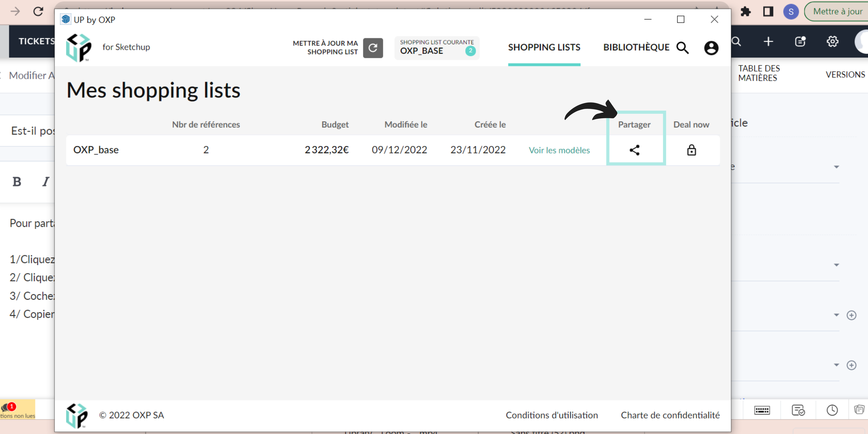
Task: Click the refresh shopping list icon
Action: pos(373,48)
